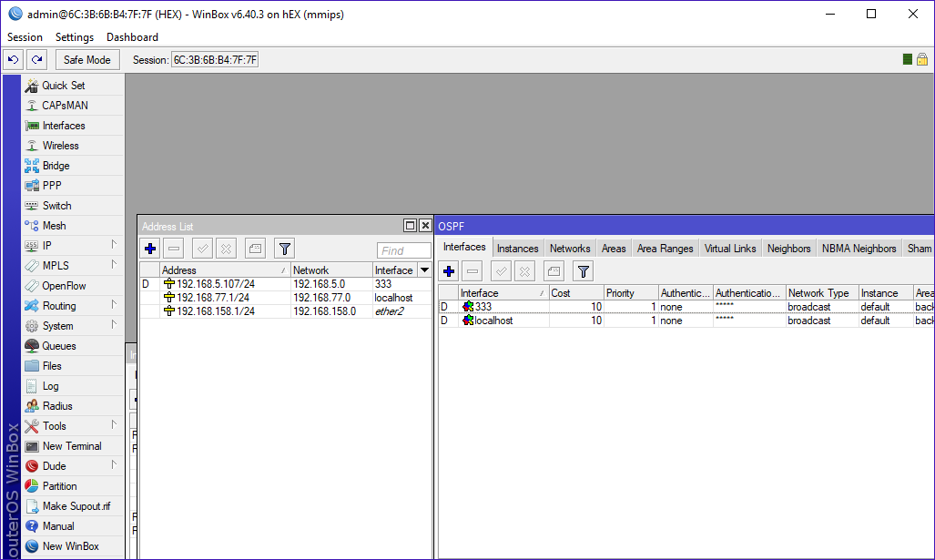The width and height of the screenshot is (935, 560).
Task: Open CAPsMAN from sidebar
Action: point(73,106)
